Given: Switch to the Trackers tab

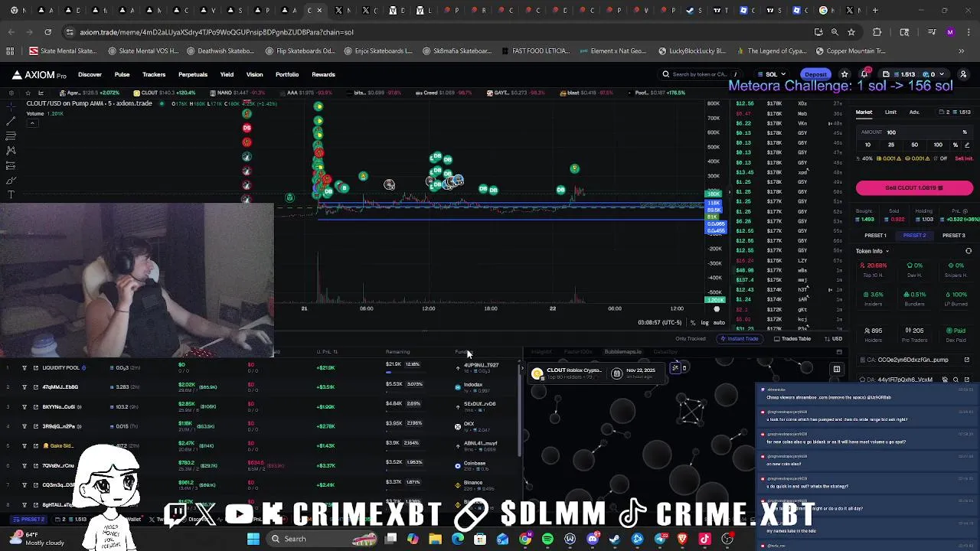Looking at the screenshot, I should click(154, 74).
